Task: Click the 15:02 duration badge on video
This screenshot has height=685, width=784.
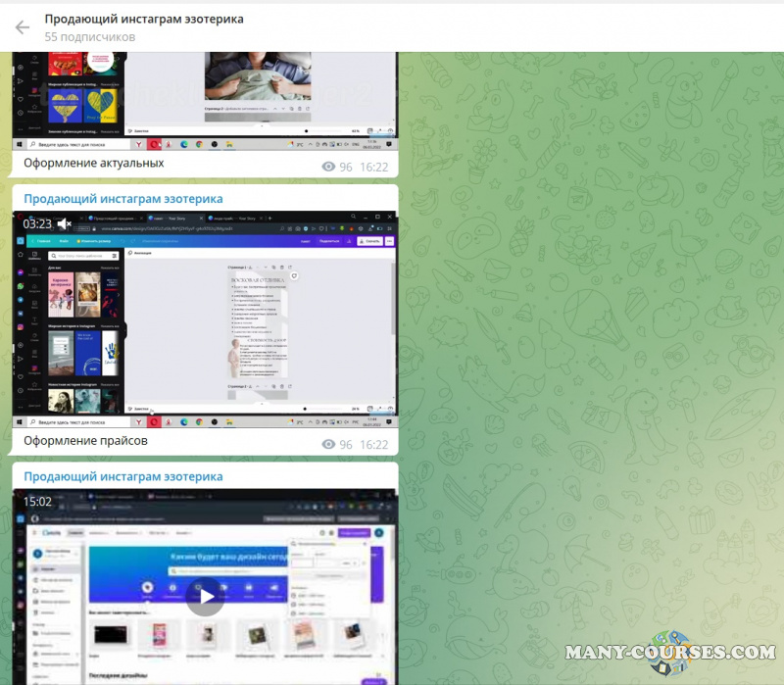Action: click(x=38, y=502)
